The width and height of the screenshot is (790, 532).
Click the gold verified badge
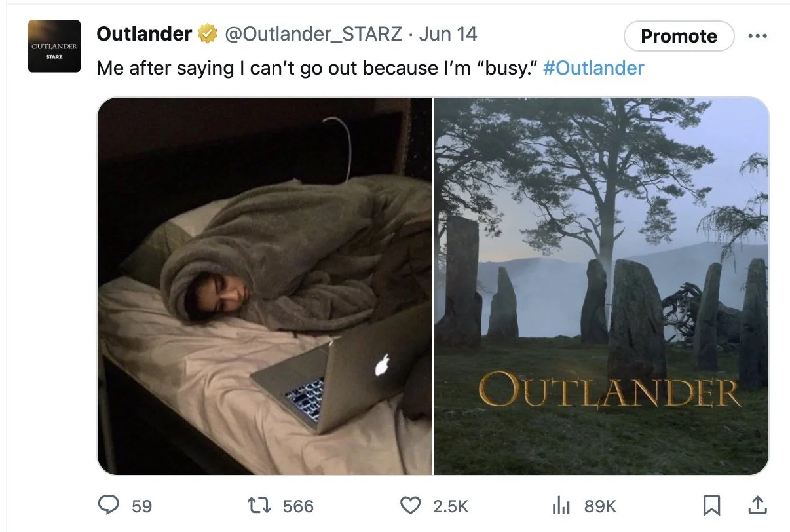click(208, 34)
